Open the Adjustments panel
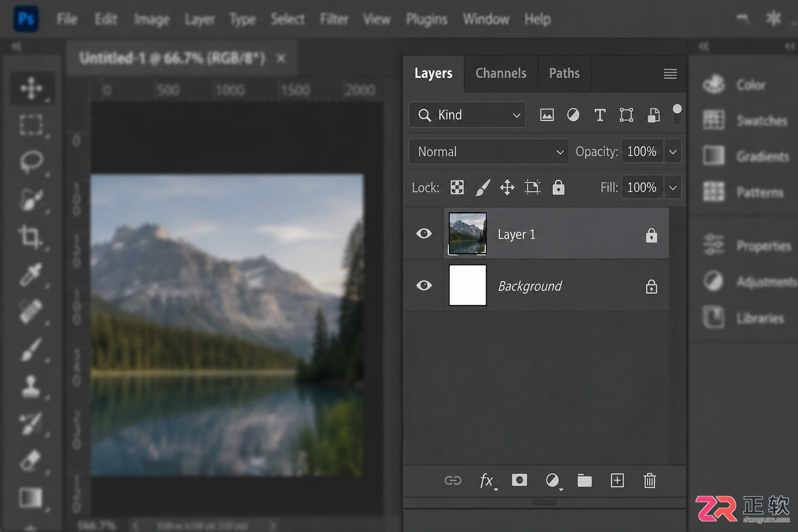The image size is (798, 532). pos(749,282)
